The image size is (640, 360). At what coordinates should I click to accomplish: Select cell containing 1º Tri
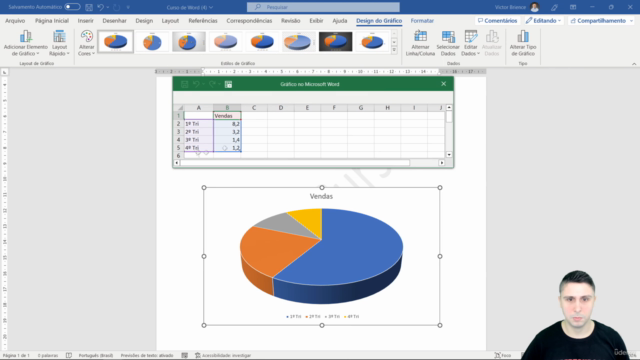(198, 124)
